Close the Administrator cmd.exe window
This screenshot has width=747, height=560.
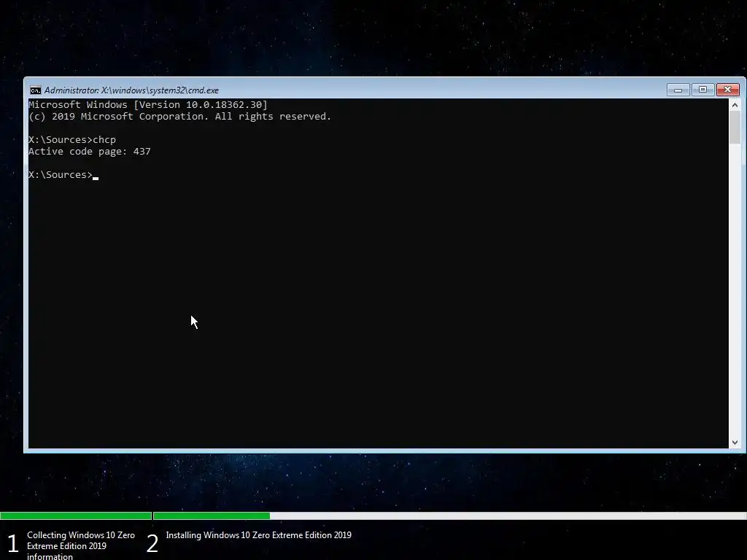[x=727, y=90]
